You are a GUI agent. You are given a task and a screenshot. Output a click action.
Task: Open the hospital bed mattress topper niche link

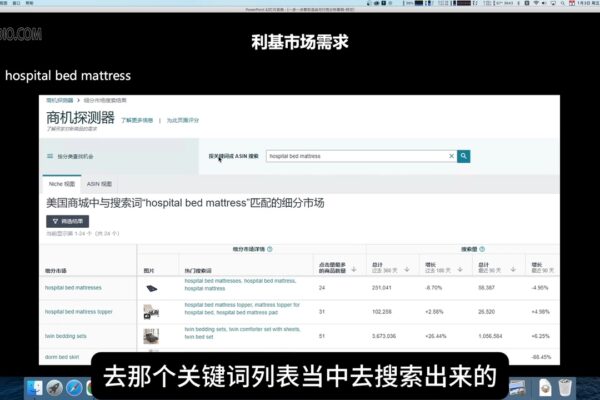(79, 312)
